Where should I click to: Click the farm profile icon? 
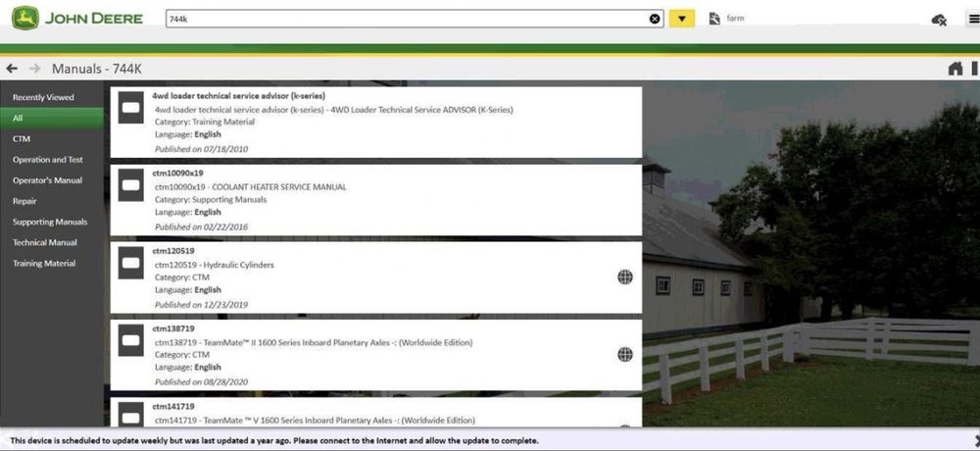715,19
